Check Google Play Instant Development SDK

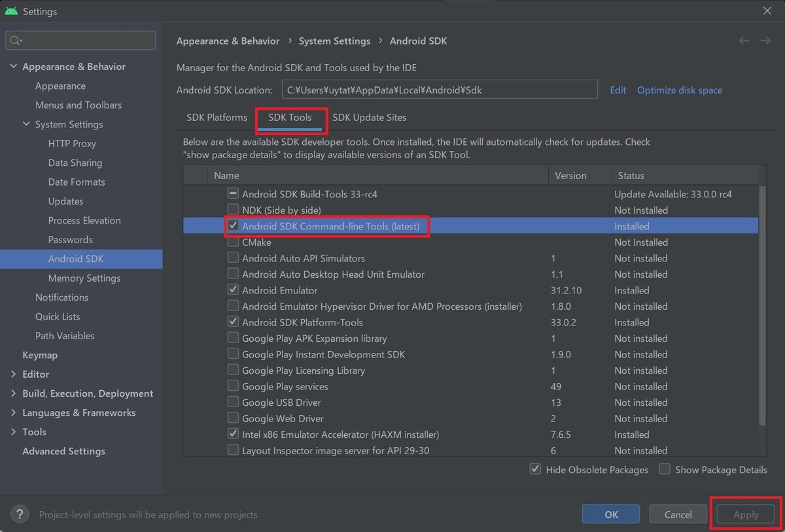tap(233, 354)
